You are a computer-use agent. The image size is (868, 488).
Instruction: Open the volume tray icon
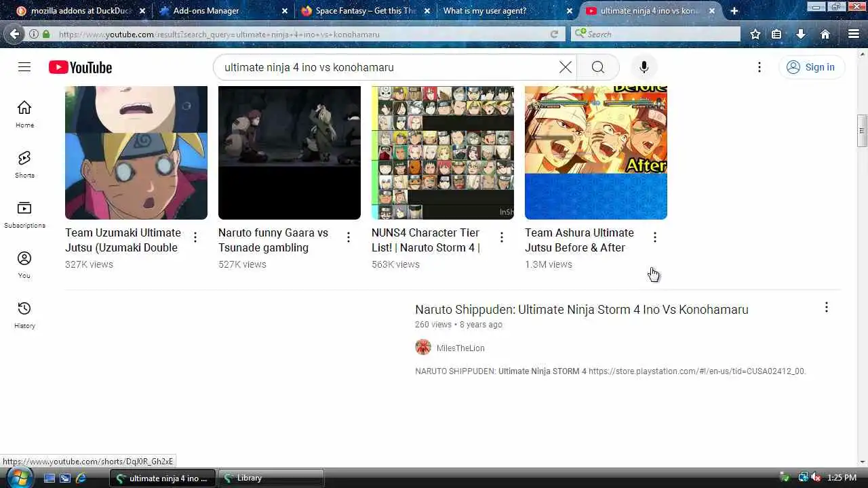(816, 478)
